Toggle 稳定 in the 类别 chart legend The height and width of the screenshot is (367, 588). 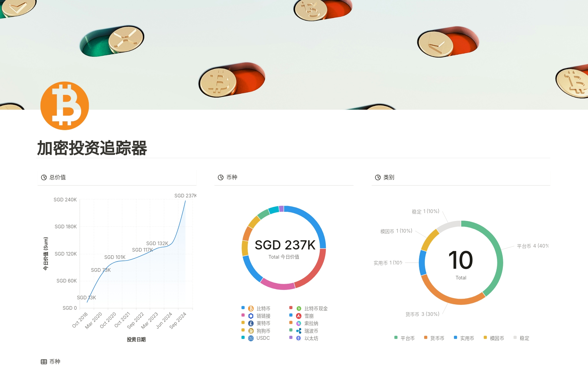point(524,338)
